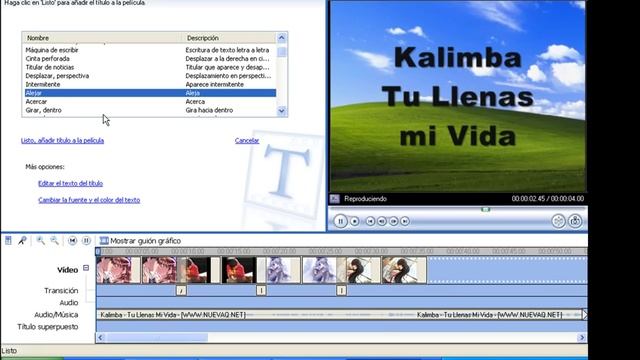Sort animations by the Nombre column header
Screen dimensions: 640x360
coord(102,38)
